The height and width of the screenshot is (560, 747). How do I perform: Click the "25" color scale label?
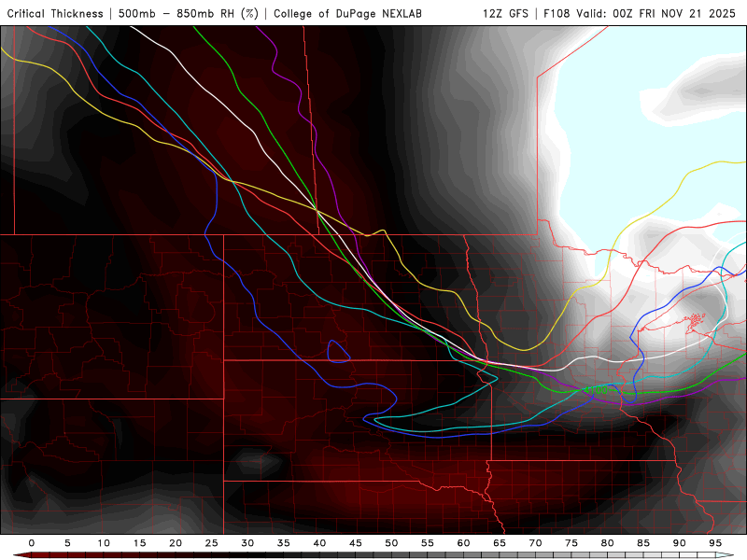pyautogui.click(x=212, y=543)
